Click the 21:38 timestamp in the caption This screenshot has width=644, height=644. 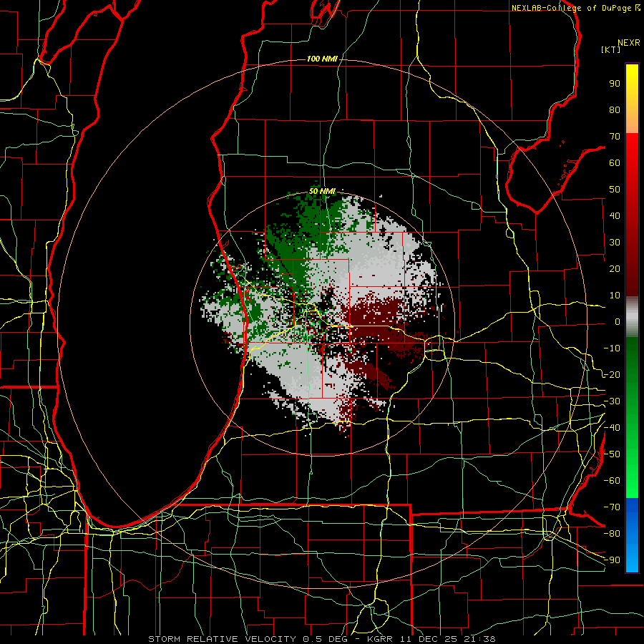coord(479,639)
